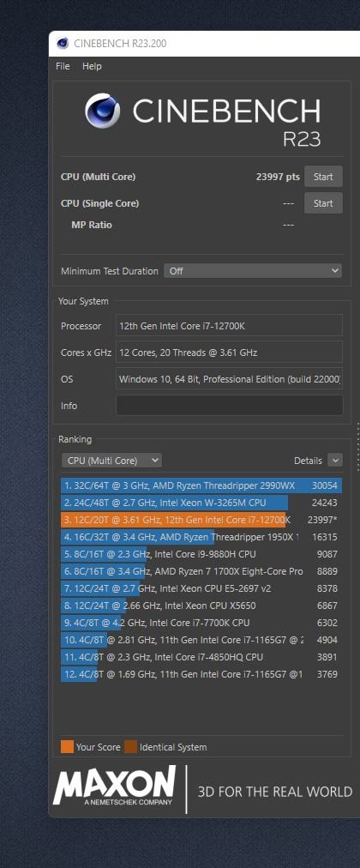Click the Cores x GHz field
360x868 pixels.
click(229, 352)
